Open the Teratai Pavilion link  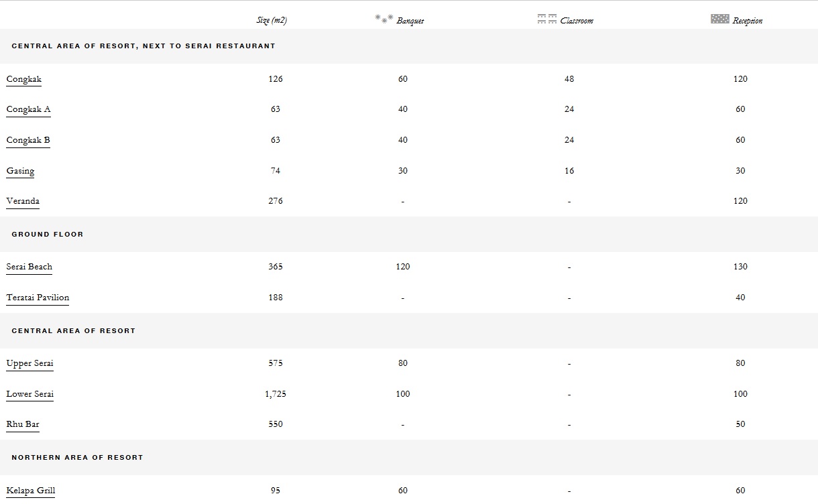click(x=38, y=298)
